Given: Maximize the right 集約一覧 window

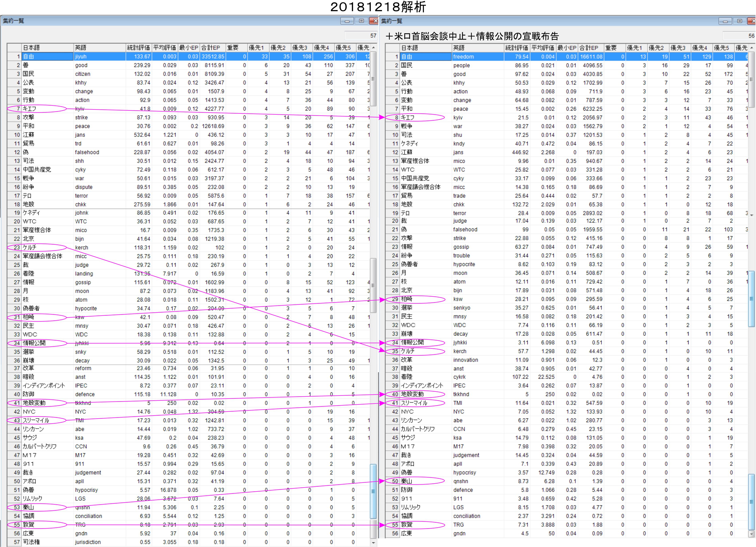Looking at the screenshot, I should point(739,21).
